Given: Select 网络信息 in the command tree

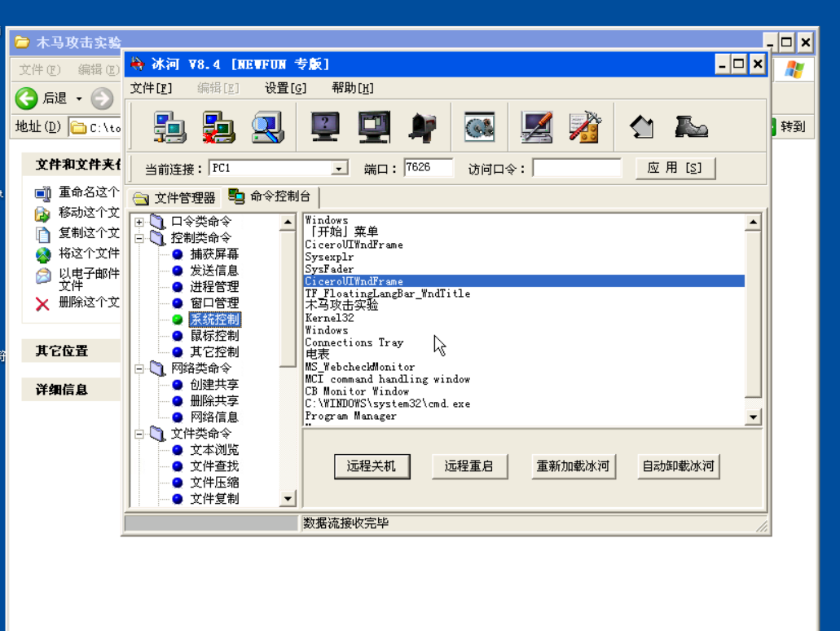Looking at the screenshot, I should pos(214,417).
